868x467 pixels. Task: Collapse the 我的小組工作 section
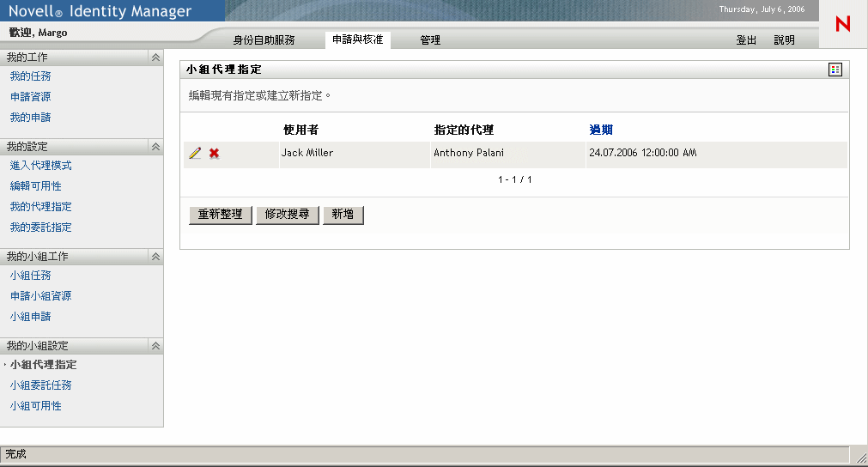(155, 256)
